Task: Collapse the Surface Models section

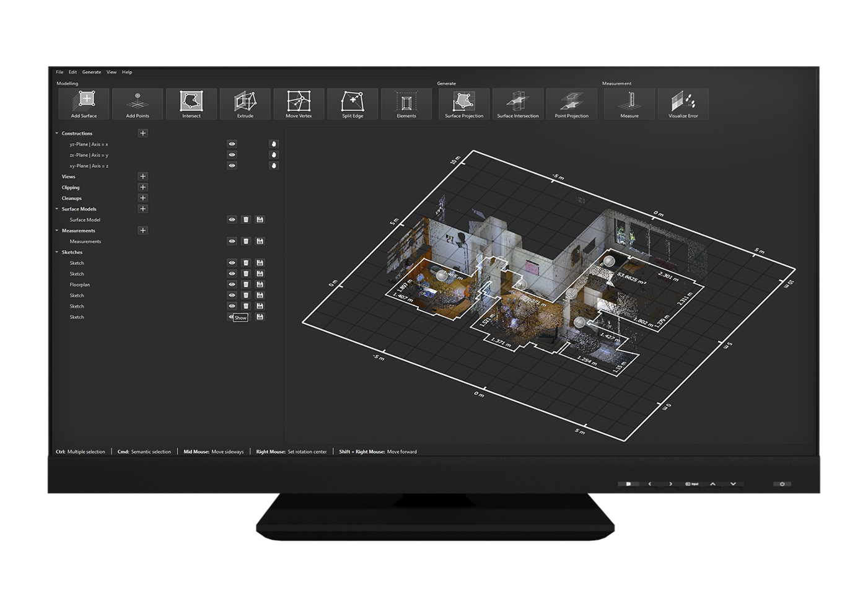Action: (x=57, y=209)
